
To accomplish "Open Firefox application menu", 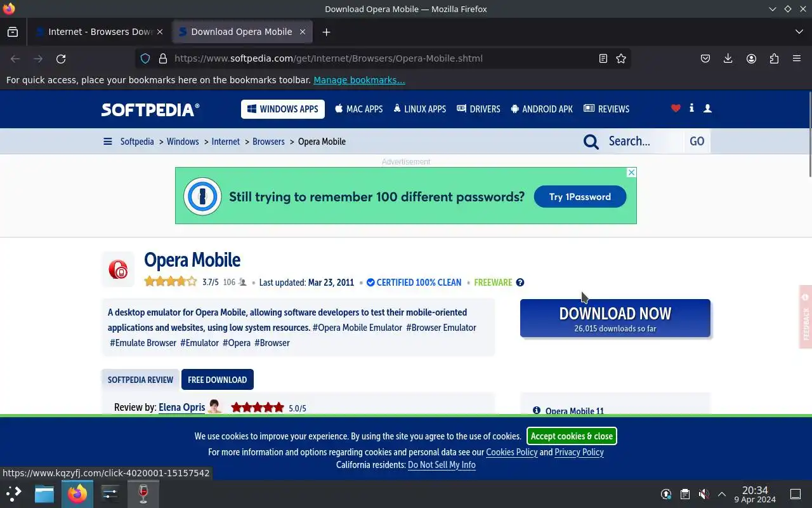I will click(797, 58).
